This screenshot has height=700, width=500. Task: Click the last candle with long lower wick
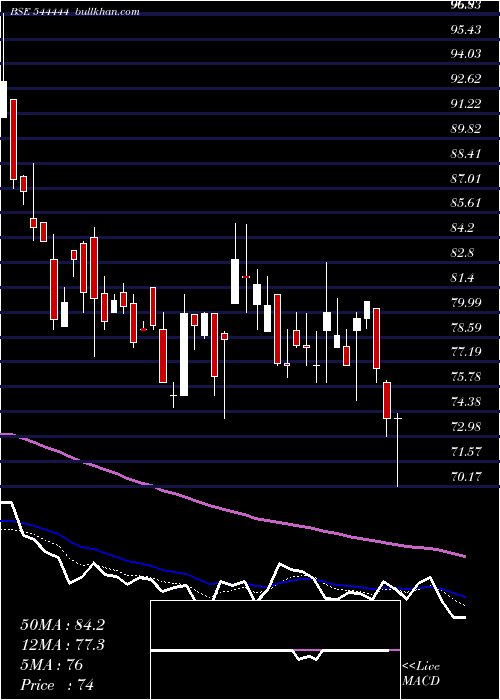pyautogui.click(x=397, y=450)
